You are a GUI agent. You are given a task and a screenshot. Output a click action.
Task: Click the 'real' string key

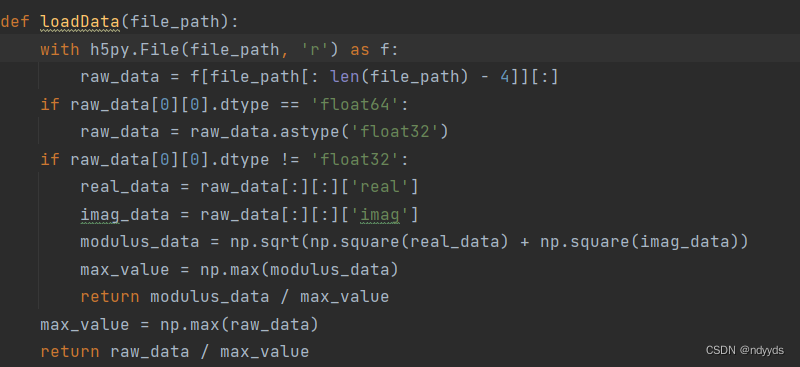pyautogui.click(x=381, y=187)
